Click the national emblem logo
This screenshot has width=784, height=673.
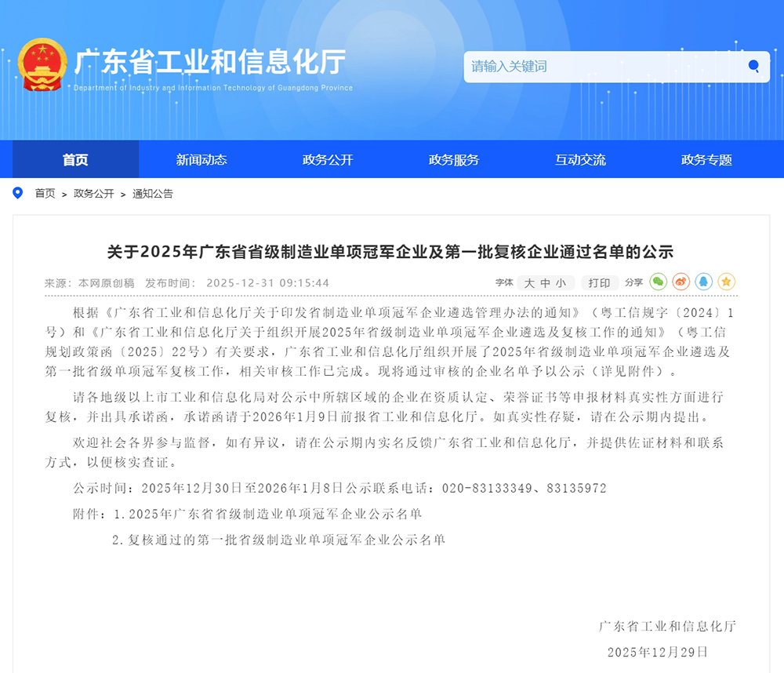click(x=42, y=65)
